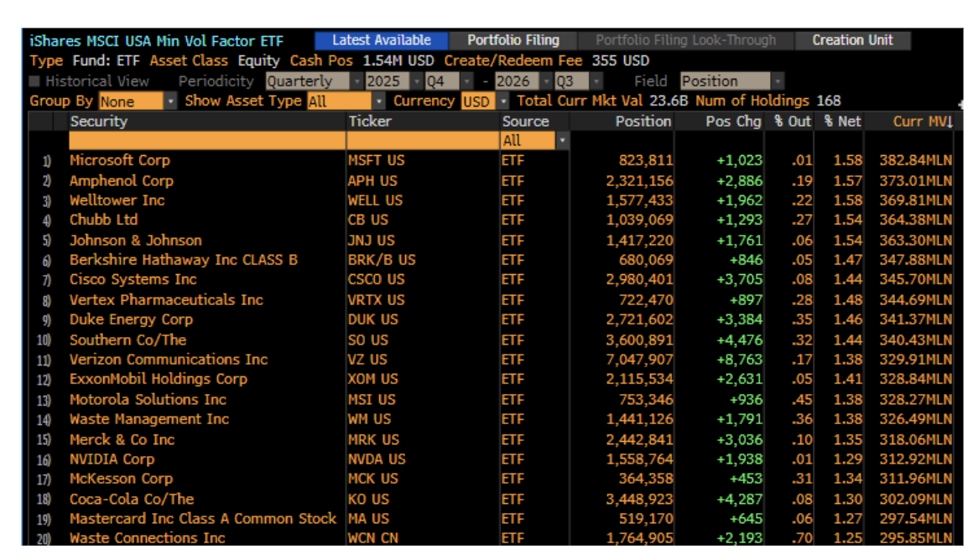Click the NVDA US ticker
The width and height of the screenshot is (978, 560).
(377, 459)
